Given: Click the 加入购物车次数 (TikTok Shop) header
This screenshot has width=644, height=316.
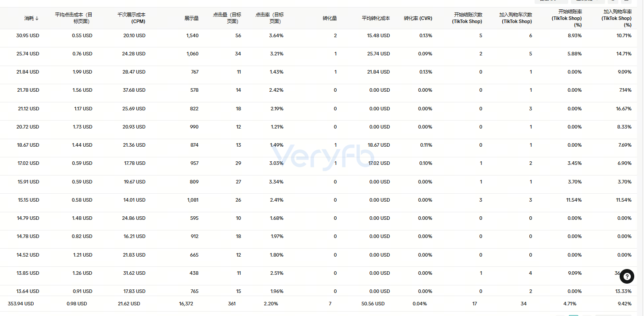Looking at the screenshot, I should click(516, 18).
